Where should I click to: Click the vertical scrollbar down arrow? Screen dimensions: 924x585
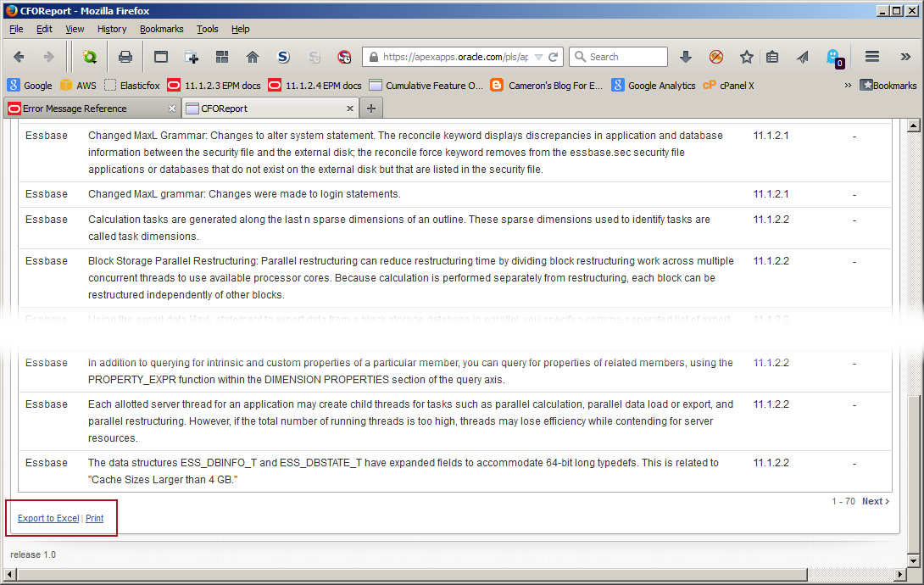(x=913, y=561)
